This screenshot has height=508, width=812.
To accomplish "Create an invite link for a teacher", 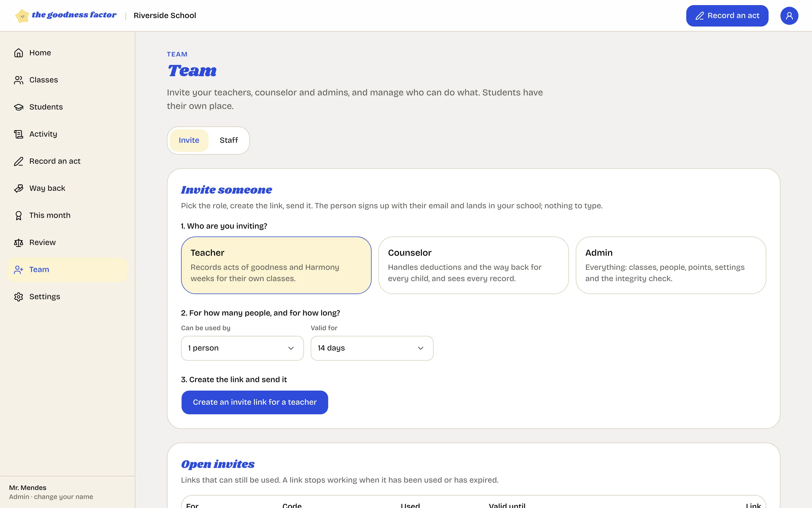I will 255,402.
